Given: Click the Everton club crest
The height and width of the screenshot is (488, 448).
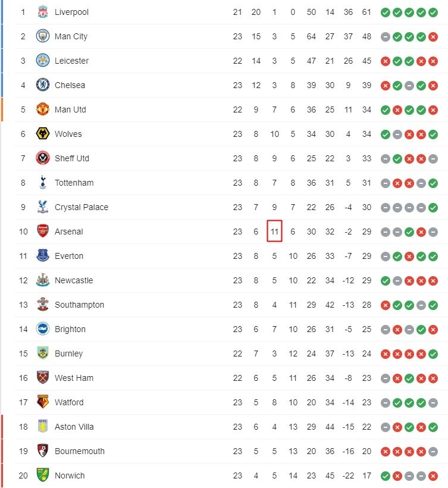Looking at the screenshot, I should (x=42, y=256).
